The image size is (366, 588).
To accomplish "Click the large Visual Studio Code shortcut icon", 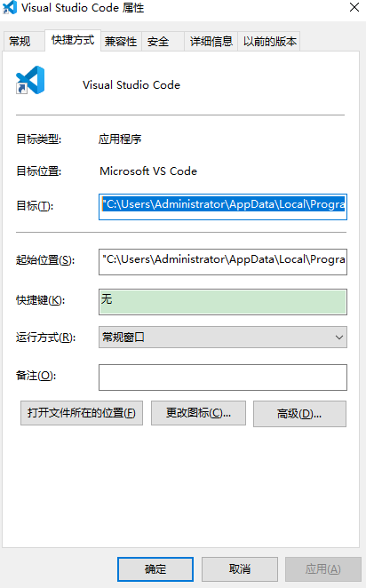I will pos(30,80).
